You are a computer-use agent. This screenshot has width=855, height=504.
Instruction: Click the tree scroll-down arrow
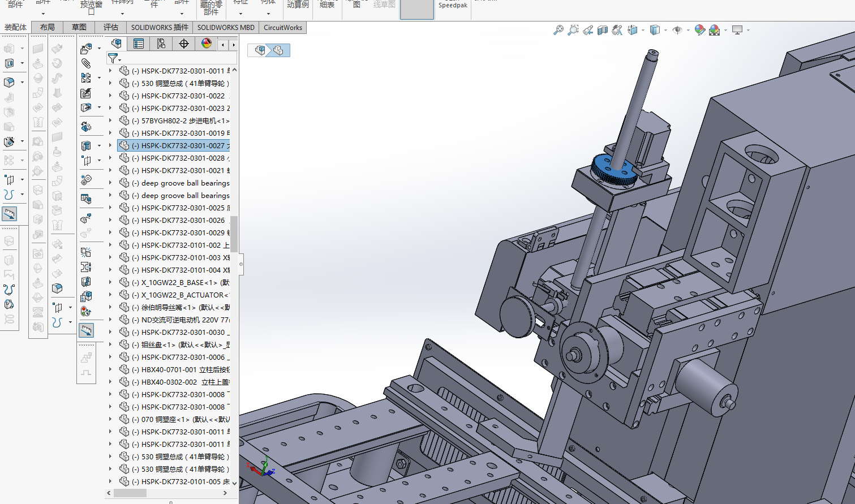coord(234,484)
